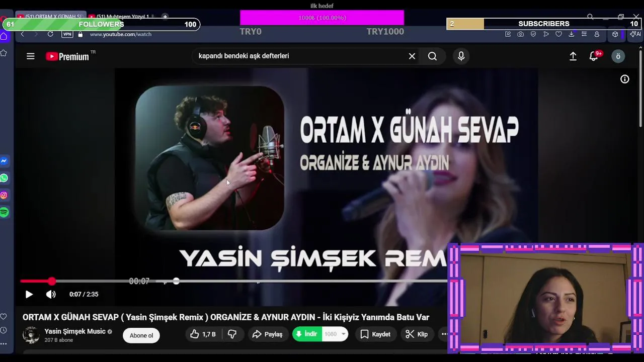Open Messenger in the browser sidebar
This screenshot has width=644, height=362.
tap(4, 161)
